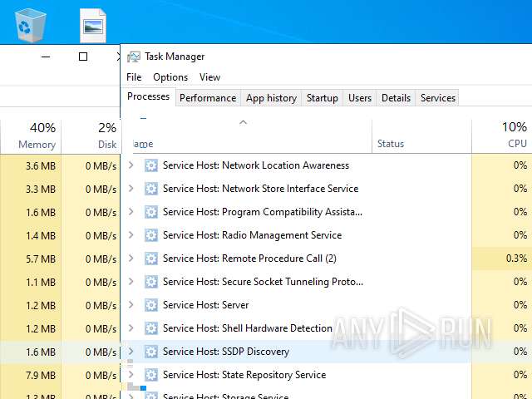Click the 3.3 MB memory value

coord(41,190)
